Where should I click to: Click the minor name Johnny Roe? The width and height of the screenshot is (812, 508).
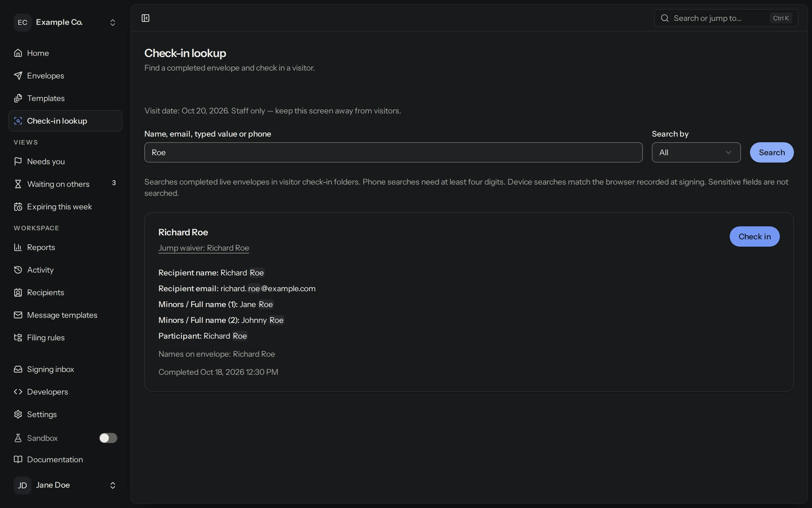tap(262, 320)
